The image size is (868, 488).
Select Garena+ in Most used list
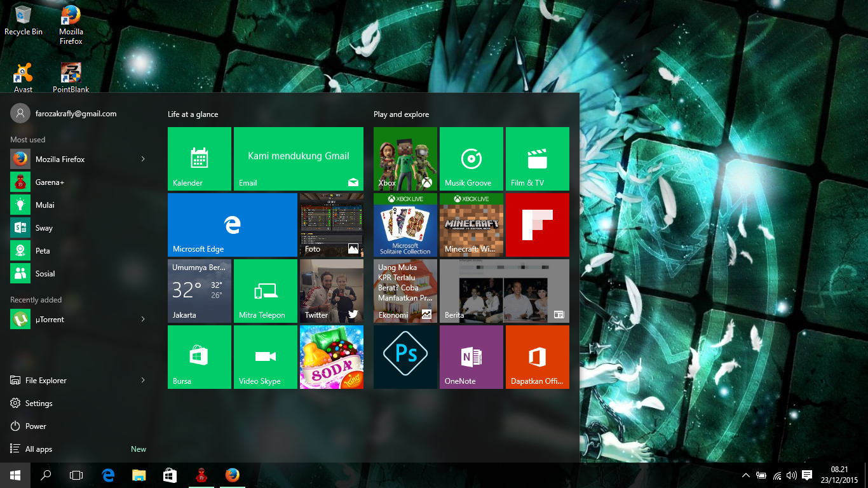[x=50, y=182]
